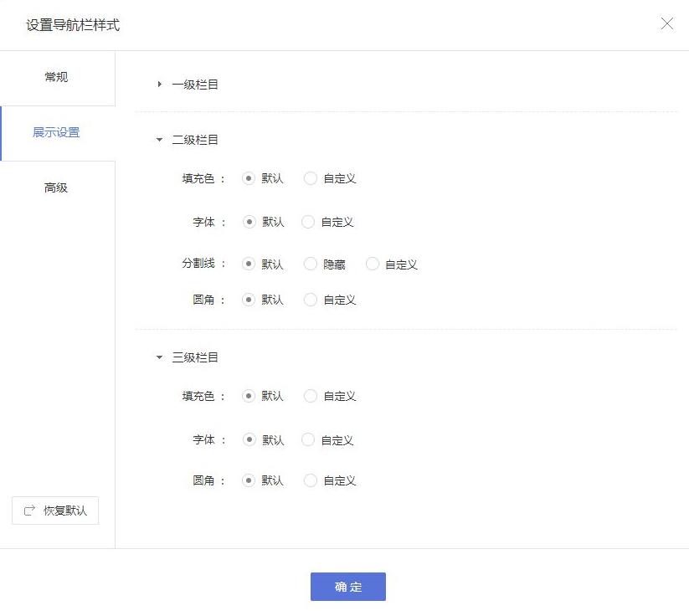Switch to the 常规 tab
The image size is (689, 616).
(x=54, y=77)
